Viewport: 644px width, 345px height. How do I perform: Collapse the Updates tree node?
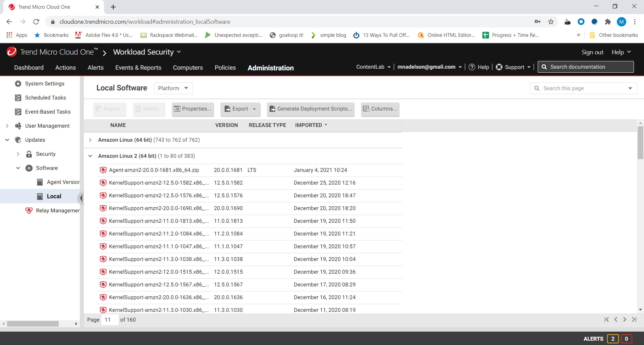(x=7, y=140)
